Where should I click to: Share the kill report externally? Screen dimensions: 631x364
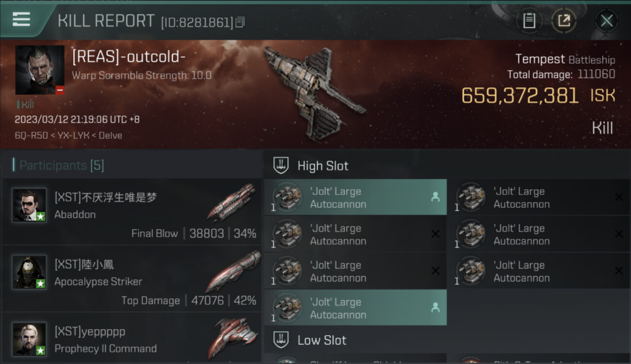(x=564, y=21)
